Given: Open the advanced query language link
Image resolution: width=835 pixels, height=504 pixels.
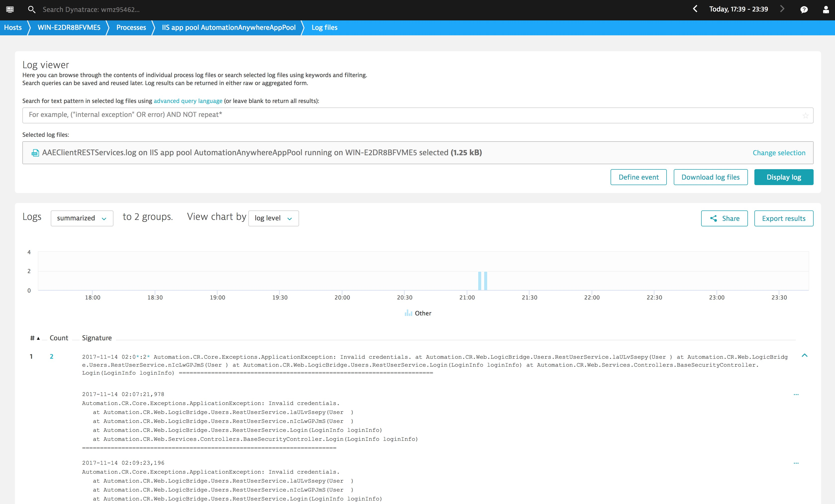Looking at the screenshot, I should pyautogui.click(x=188, y=101).
